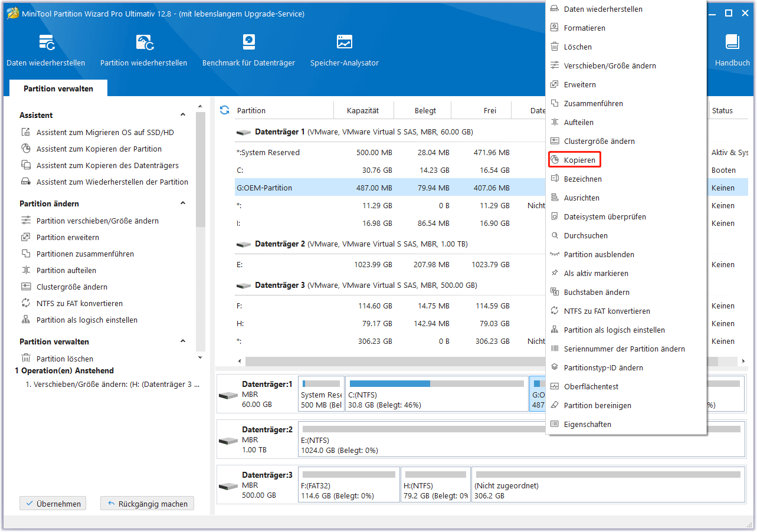The image size is (757, 532).
Task: Click H:(NTFS) block in disk map
Action: (x=435, y=484)
